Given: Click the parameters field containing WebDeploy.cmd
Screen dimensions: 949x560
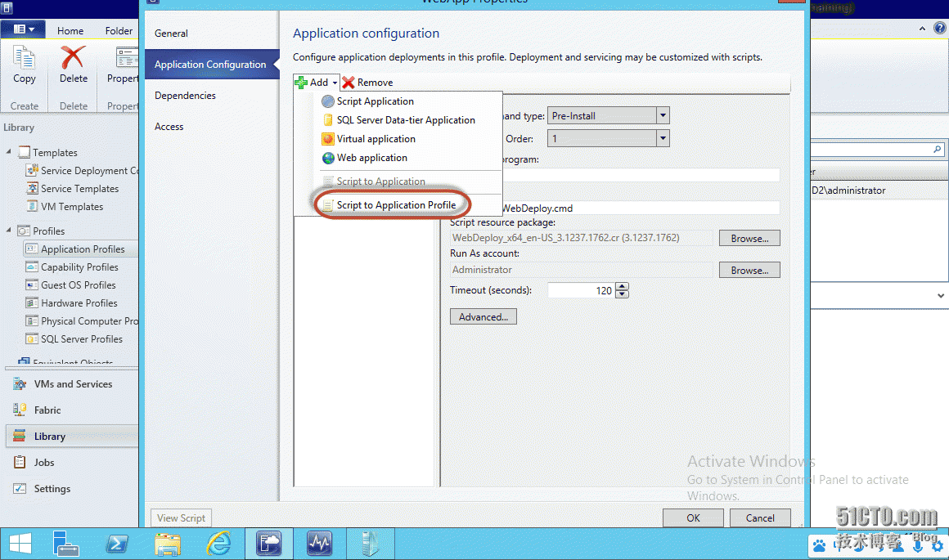Looking at the screenshot, I should (x=641, y=208).
